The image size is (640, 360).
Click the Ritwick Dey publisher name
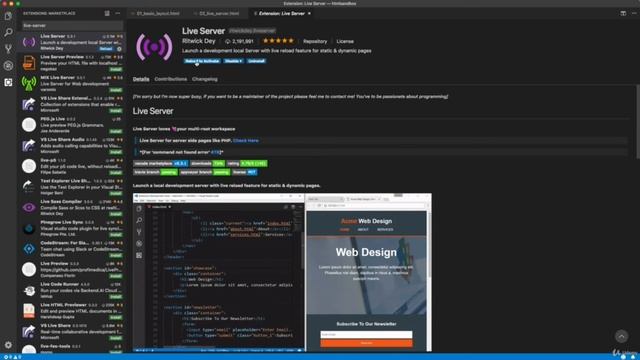click(x=199, y=41)
